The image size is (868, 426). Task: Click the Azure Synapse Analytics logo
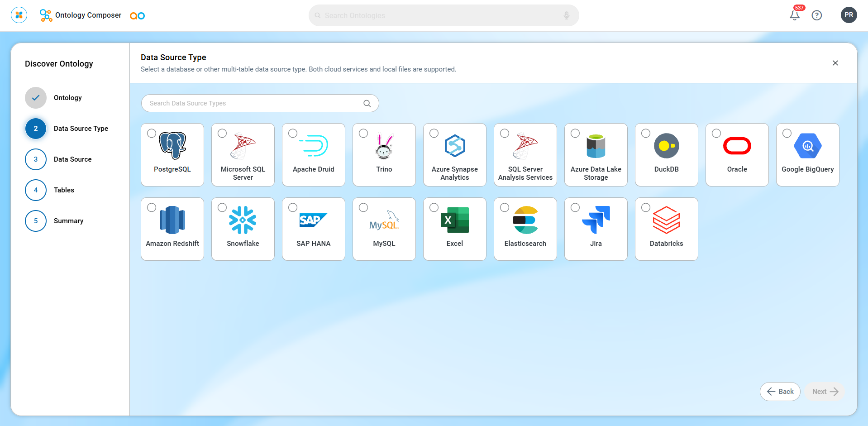coord(455,145)
